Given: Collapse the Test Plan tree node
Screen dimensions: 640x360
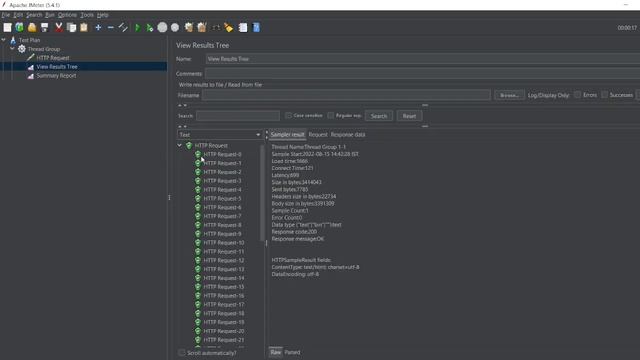Looking at the screenshot, I should pyautogui.click(x=4, y=40).
